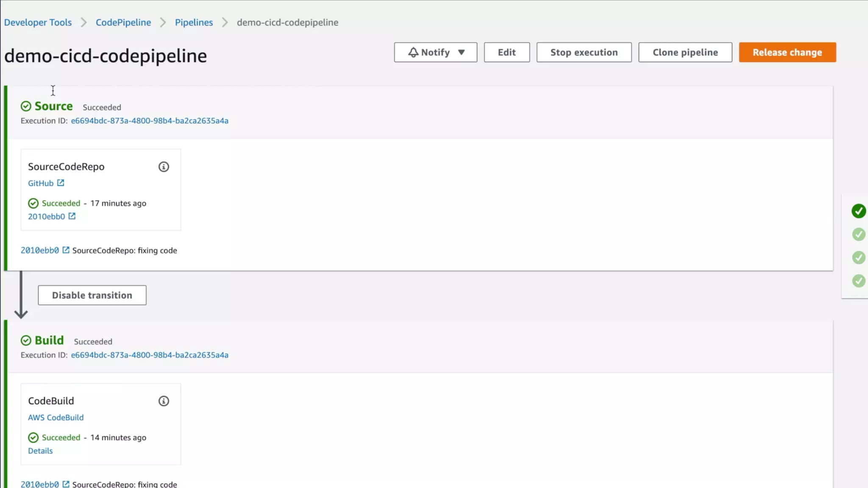Open CodeBuild Details link
868x488 pixels.
click(40, 451)
